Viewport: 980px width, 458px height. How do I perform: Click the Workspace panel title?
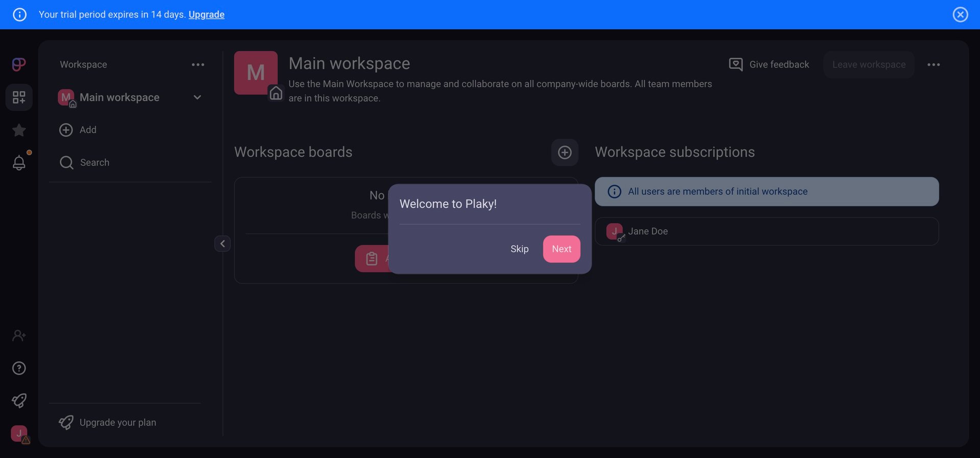coord(83,64)
